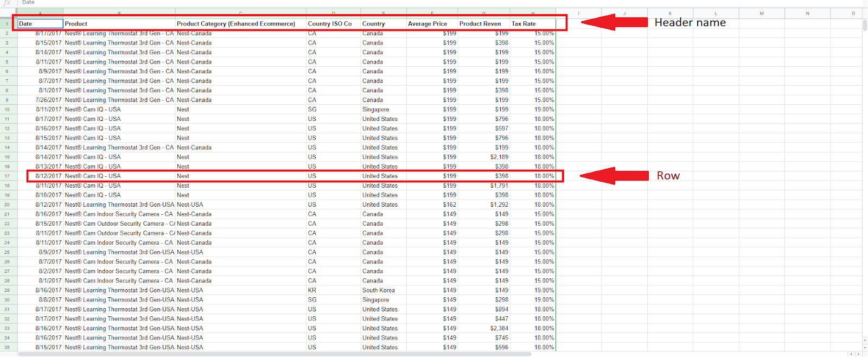
Task: Click the 8/2/2017 date cell
Action: (41, 272)
